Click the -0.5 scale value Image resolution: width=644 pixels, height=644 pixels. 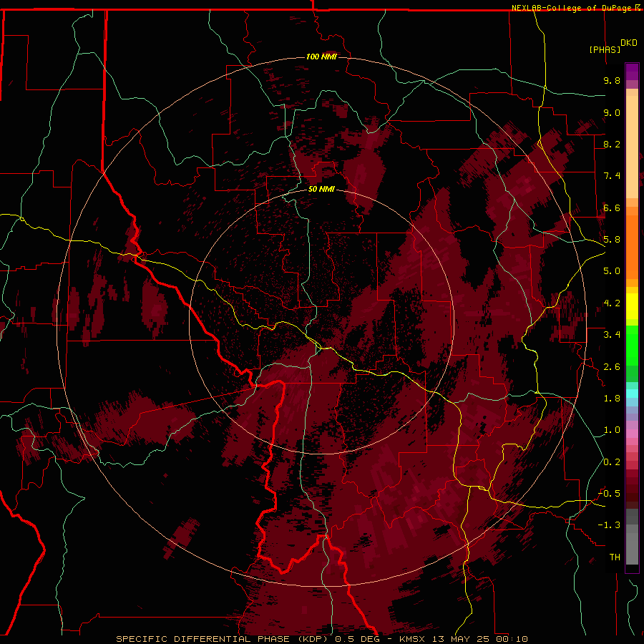pyautogui.click(x=609, y=494)
